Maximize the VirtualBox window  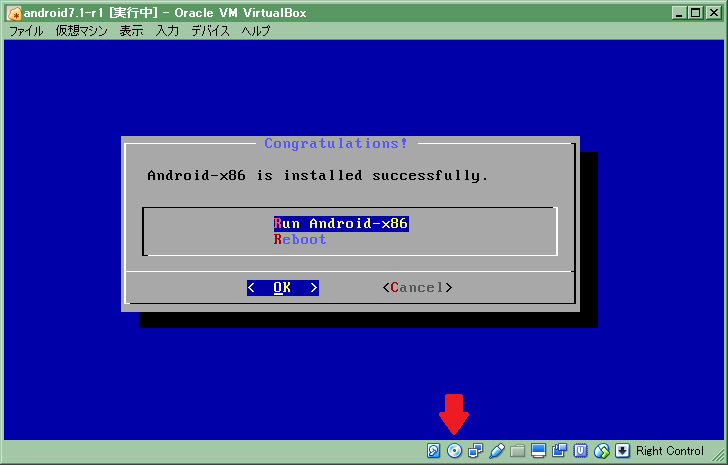pos(696,13)
